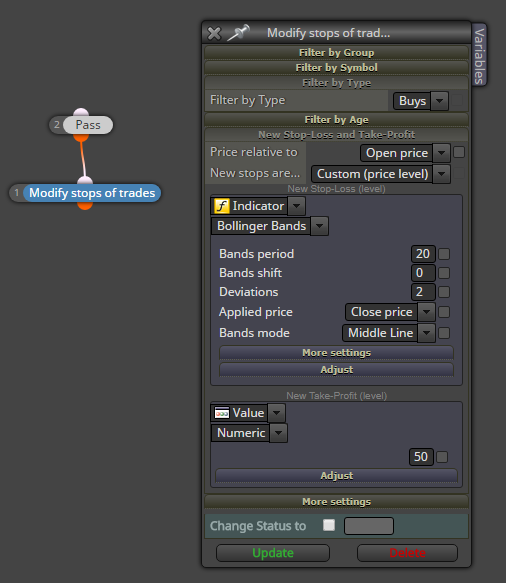Open the Middle Line bands mode dropdown

389,333
